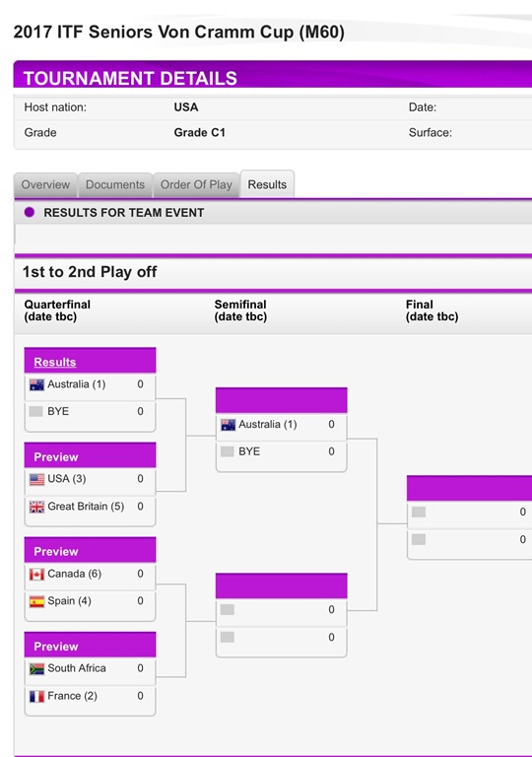Image resolution: width=532 pixels, height=757 pixels.
Task: Click the Great Britain (5) team name
Action: coord(86,507)
